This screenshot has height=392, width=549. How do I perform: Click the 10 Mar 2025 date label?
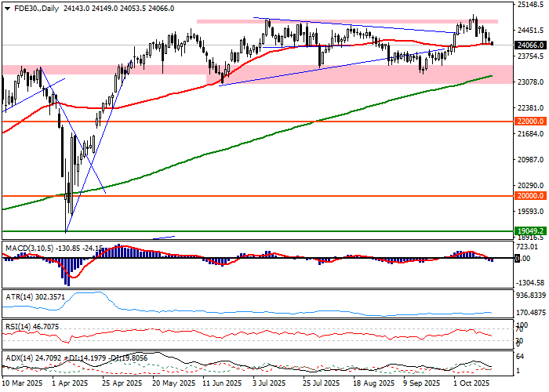[21, 385]
